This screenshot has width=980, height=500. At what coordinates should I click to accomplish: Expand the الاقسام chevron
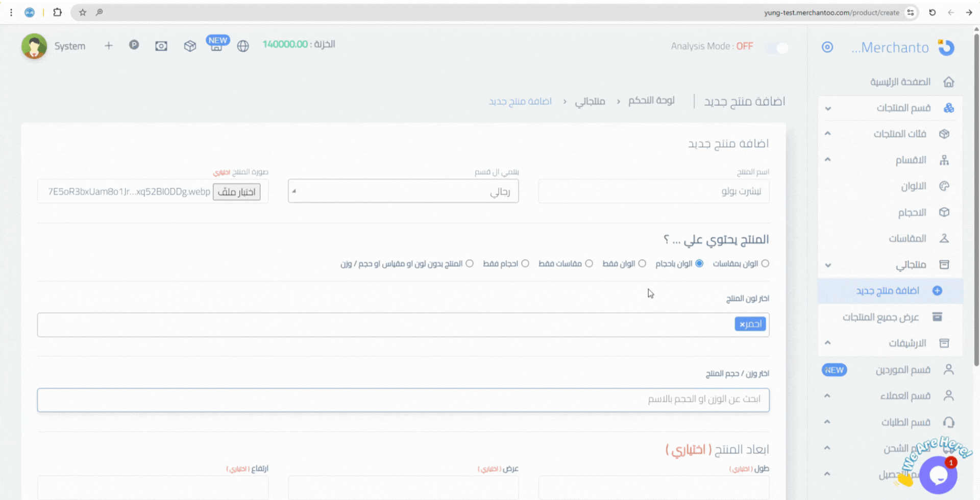(828, 160)
